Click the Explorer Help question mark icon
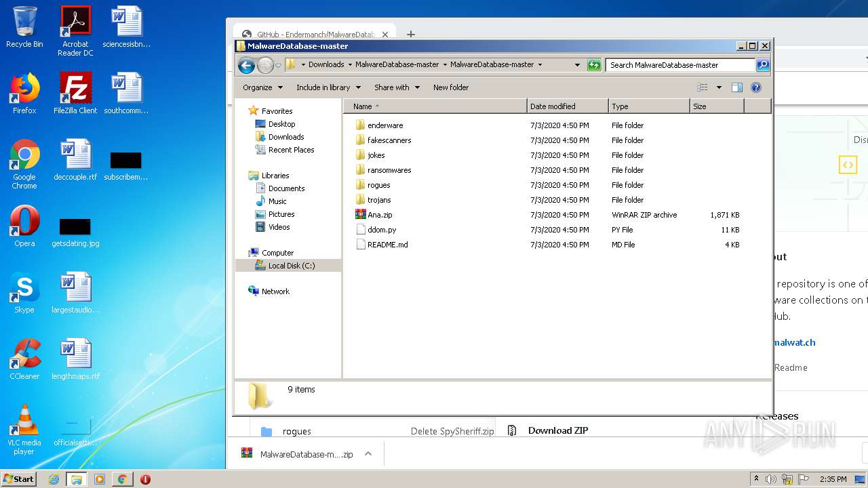Viewport: 868px width, 488px height. [756, 87]
